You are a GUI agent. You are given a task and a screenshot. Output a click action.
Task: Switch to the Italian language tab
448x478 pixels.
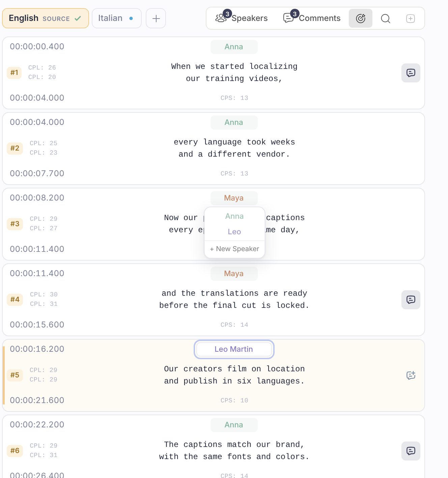pyautogui.click(x=117, y=18)
